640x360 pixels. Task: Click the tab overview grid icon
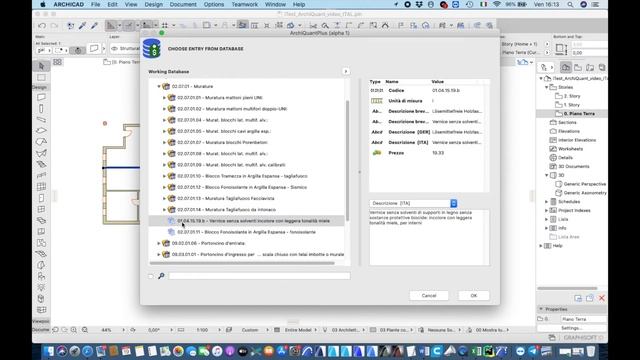58,62
